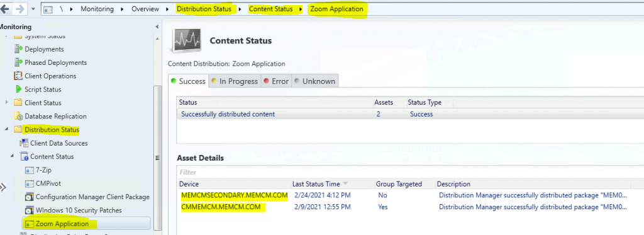Open the dropdown arrow after Overview breadcrumb
The image size is (644, 235).
tap(167, 9)
